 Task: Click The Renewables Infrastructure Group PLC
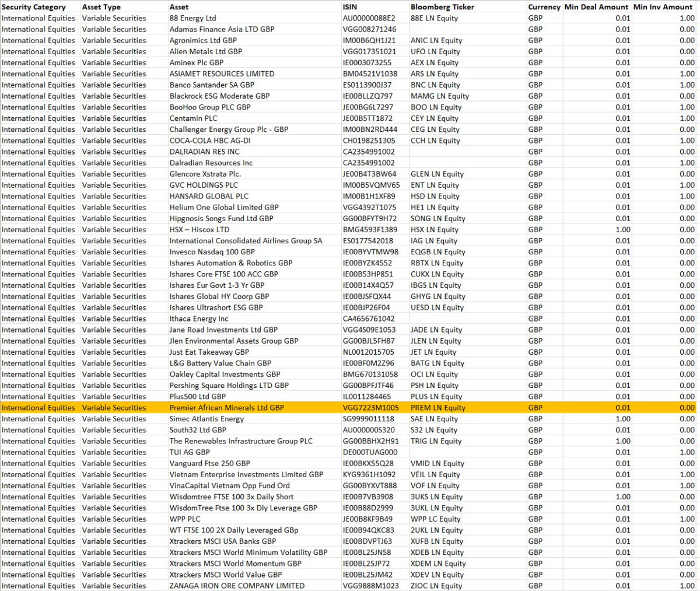point(241,441)
